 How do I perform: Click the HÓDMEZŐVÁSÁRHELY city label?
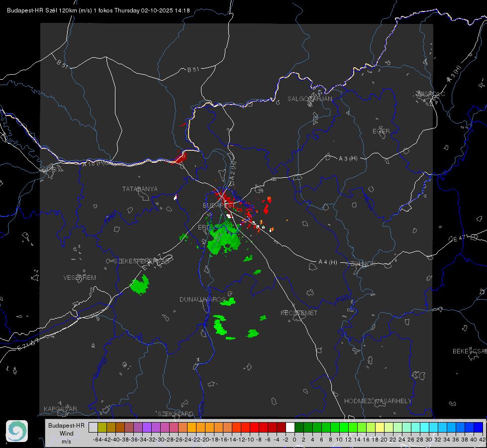coord(378,401)
